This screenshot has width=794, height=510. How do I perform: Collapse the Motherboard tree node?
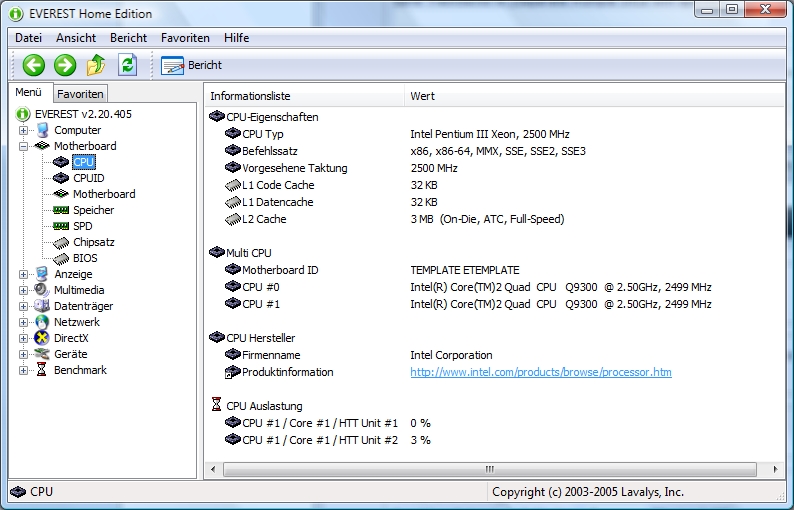click(x=23, y=146)
